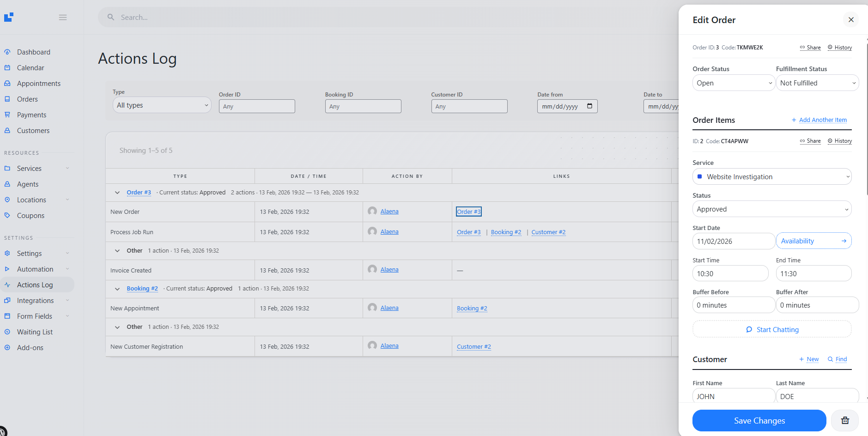Image resolution: width=868 pixels, height=436 pixels.
Task: Share the order item CT4APWW
Action: (810, 141)
